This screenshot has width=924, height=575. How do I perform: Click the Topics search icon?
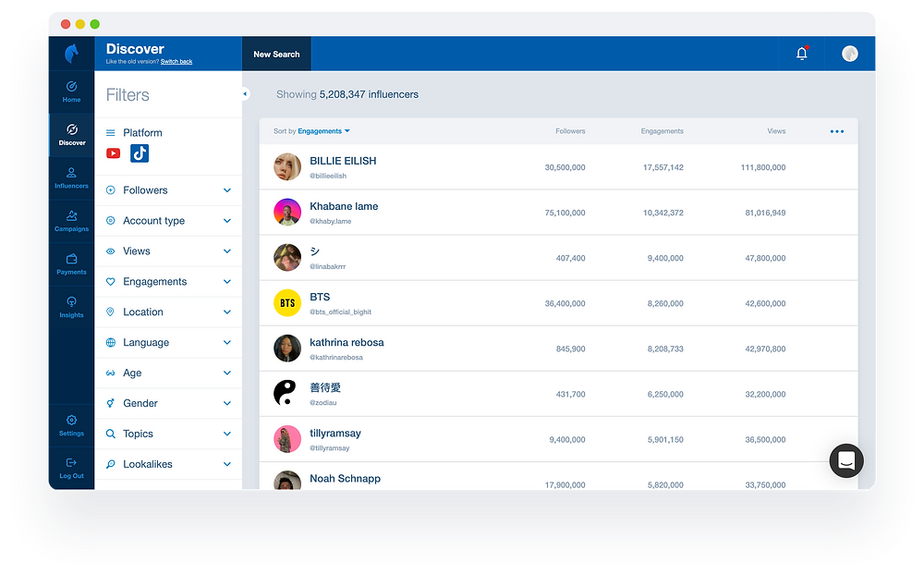coord(110,434)
